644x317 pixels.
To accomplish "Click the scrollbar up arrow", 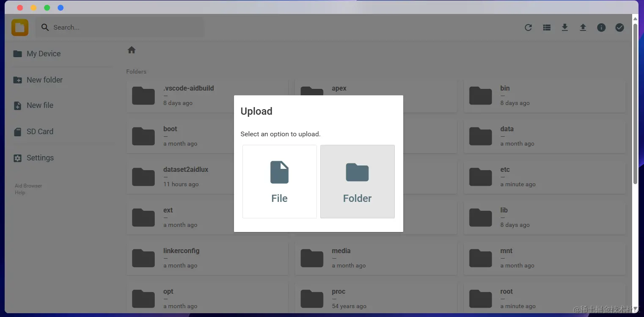I will 635,18.
